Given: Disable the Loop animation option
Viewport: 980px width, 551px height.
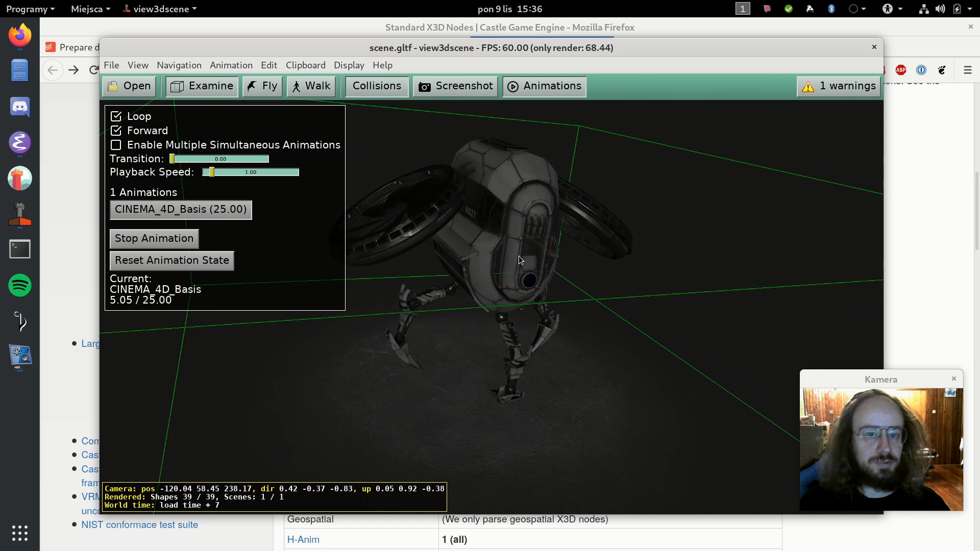Looking at the screenshot, I should tap(116, 116).
